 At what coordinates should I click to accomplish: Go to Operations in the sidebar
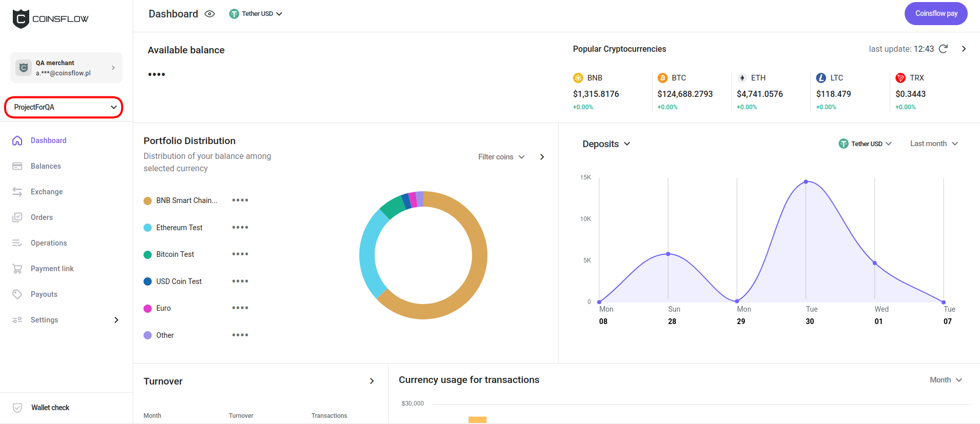click(x=49, y=243)
